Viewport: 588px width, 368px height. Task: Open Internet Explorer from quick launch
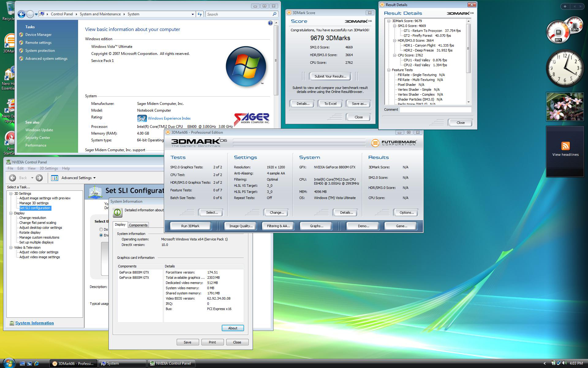[37, 363]
